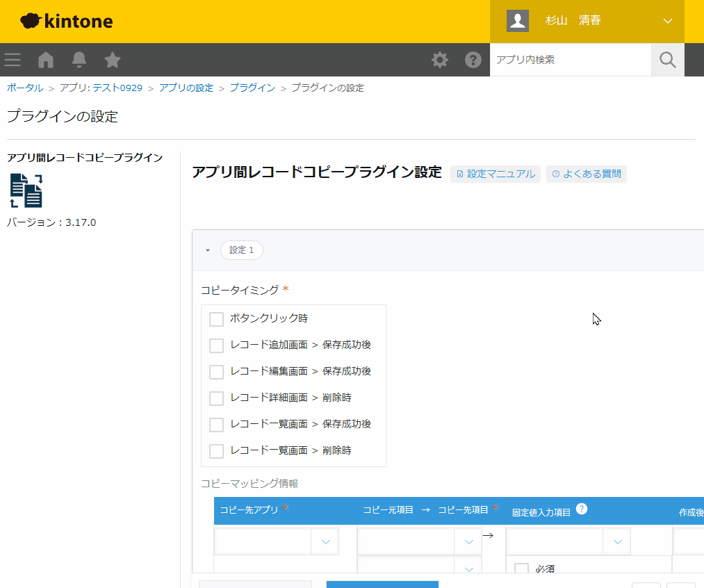This screenshot has height=588, width=704.
Task: Open the 固定値入力項目 dropdown
Action: (568, 541)
